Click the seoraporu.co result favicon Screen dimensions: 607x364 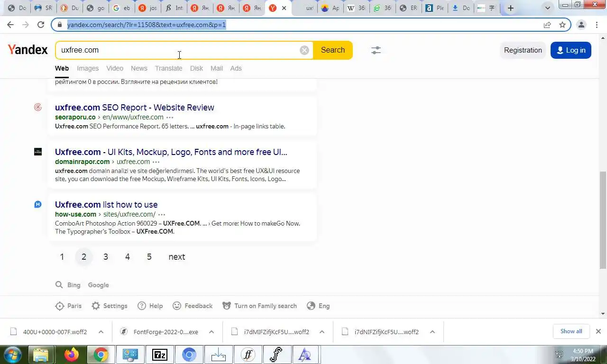pos(38,108)
